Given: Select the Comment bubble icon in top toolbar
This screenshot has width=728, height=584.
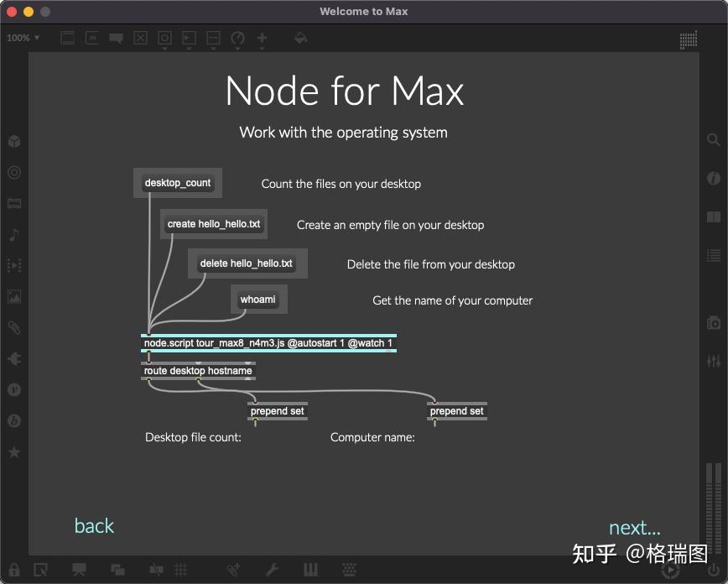Looking at the screenshot, I should (x=116, y=37).
